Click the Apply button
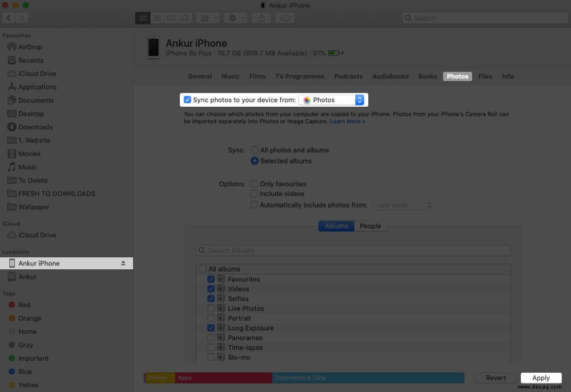The image size is (571, 392). point(541,378)
